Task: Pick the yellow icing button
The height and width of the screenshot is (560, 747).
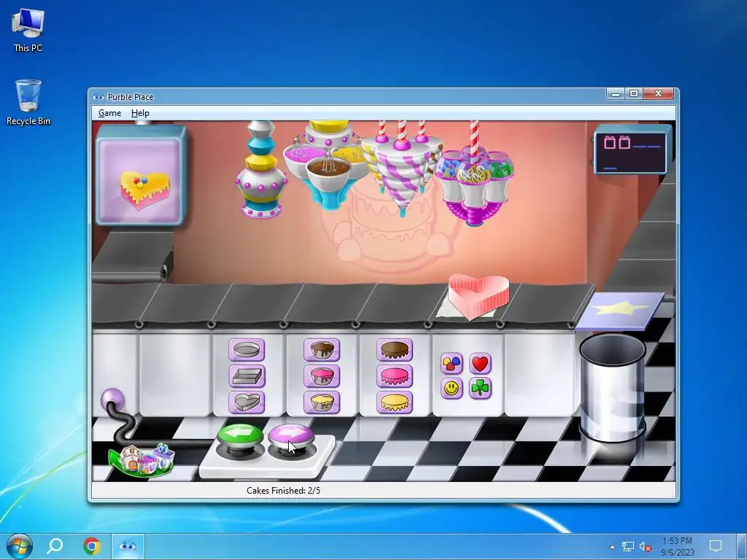Action: (x=395, y=402)
